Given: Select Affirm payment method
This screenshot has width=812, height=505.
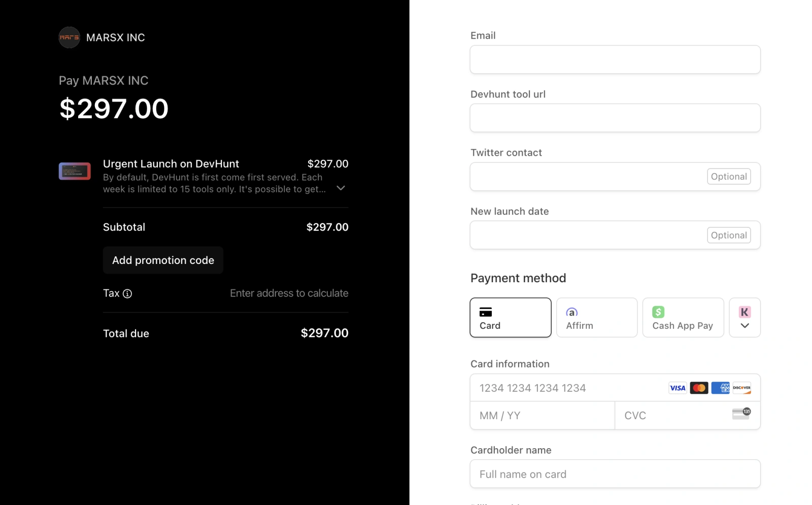Looking at the screenshot, I should [596, 318].
